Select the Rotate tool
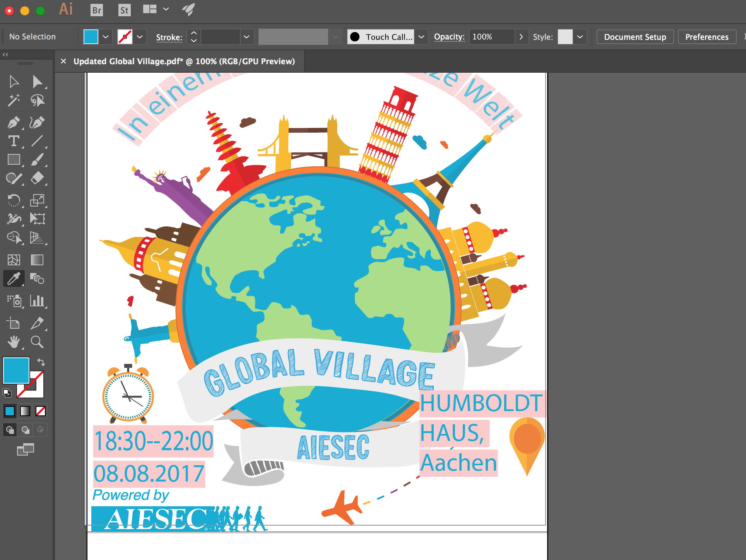This screenshot has height=560, width=746. (14, 200)
